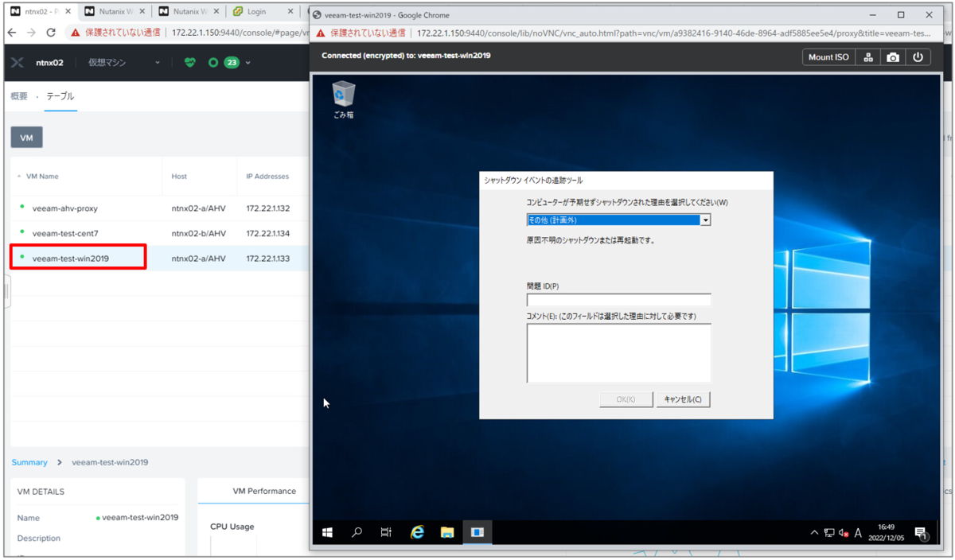Switch to the ntnx02 browser tab
The image size is (955, 560).
40,12
